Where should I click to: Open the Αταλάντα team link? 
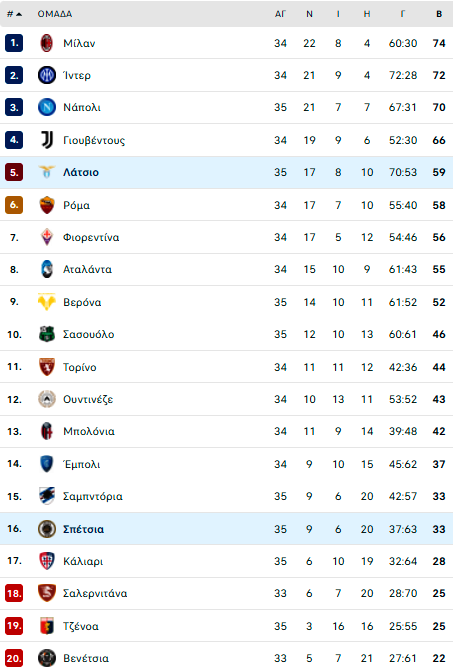click(87, 270)
